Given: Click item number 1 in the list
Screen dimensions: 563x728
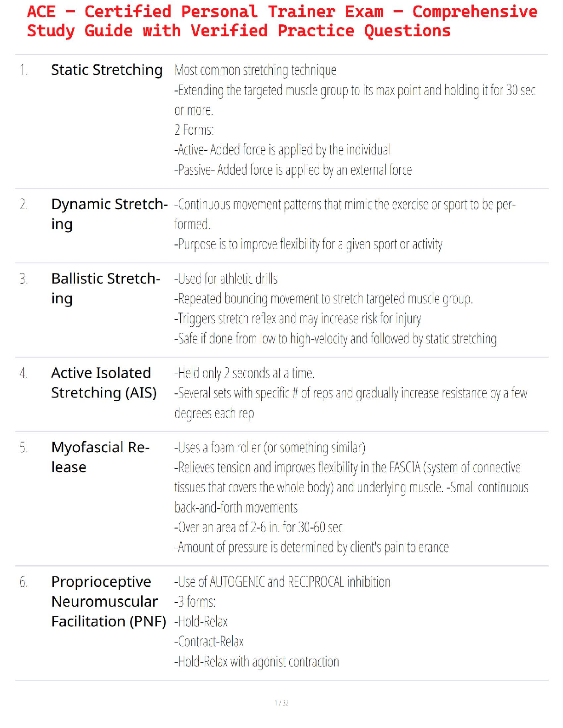Looking at the screenshot, I should click(24, 70).
